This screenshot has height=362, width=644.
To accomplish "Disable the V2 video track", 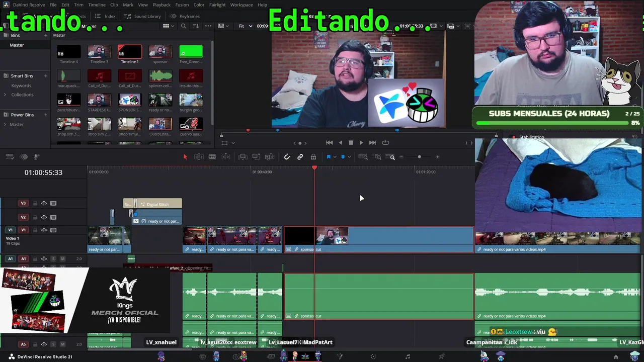I will pos(53,218).
